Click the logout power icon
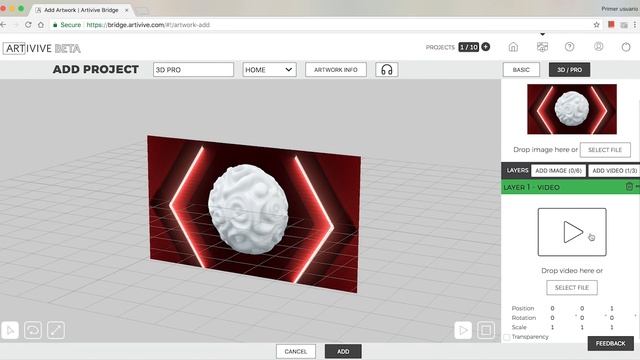This screenshot has width=640, height=360. 626,47
